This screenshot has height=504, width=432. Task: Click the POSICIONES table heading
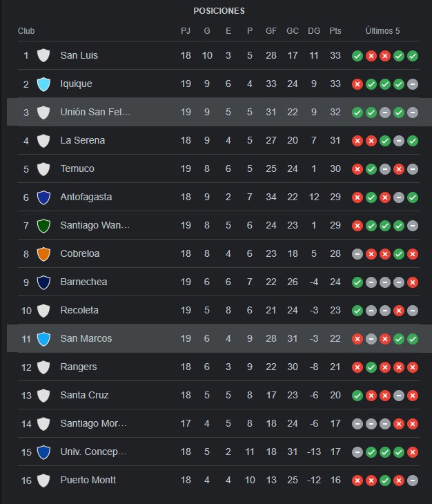click(x=219, y=11)
